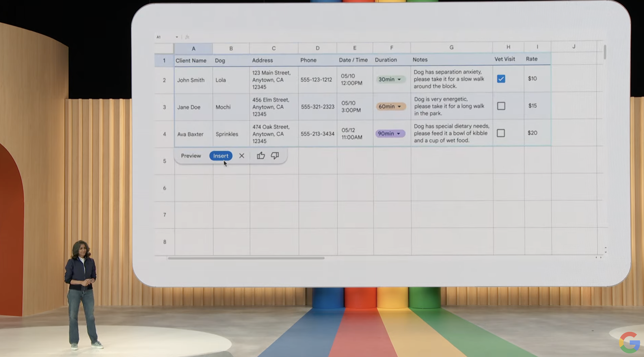Open the 90min duration dropdown
The height and width of the screenshot is (357, 644).
click(x=399, y=134)
